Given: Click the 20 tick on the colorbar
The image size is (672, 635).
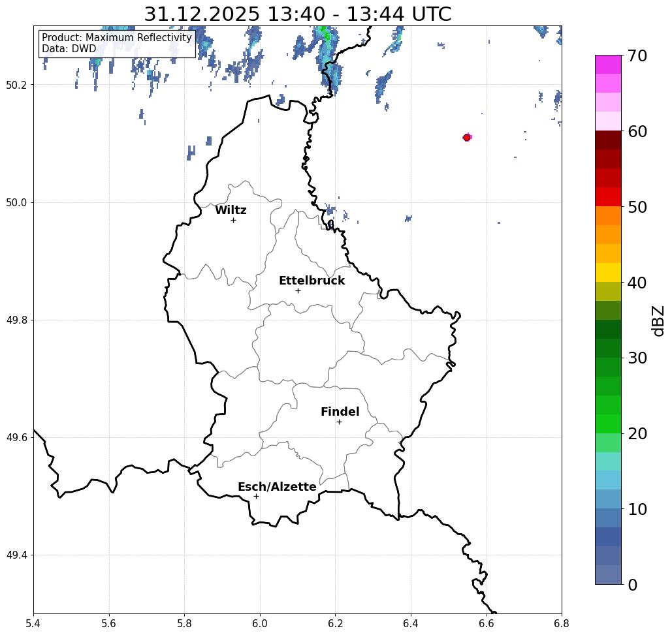Looking at the screenshot, I should [x=637, y=434].
